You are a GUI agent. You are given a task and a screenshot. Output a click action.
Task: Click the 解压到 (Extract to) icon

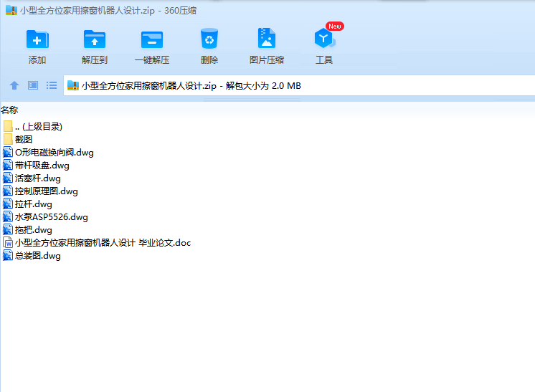coord(95,39)
